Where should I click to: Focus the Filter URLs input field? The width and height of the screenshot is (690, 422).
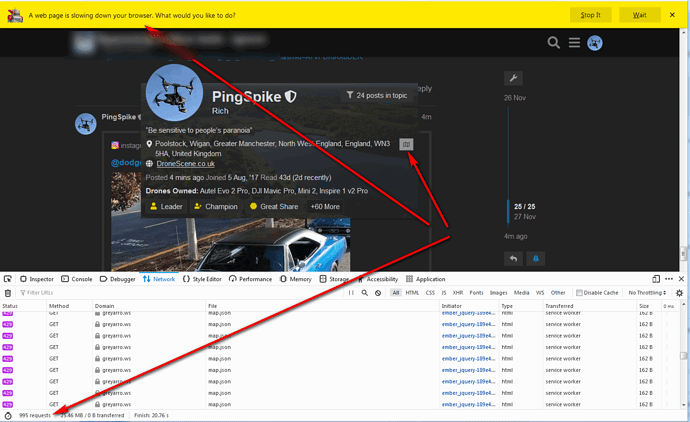pos(180,293)
